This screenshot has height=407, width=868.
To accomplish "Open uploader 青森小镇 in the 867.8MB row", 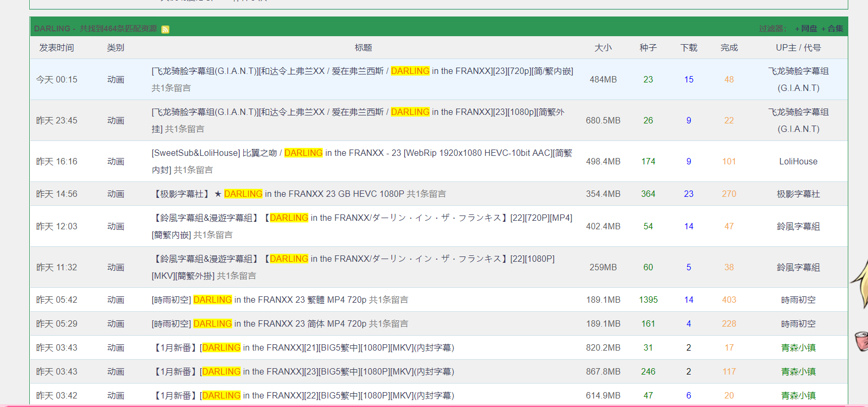I will tap(798, 372).
